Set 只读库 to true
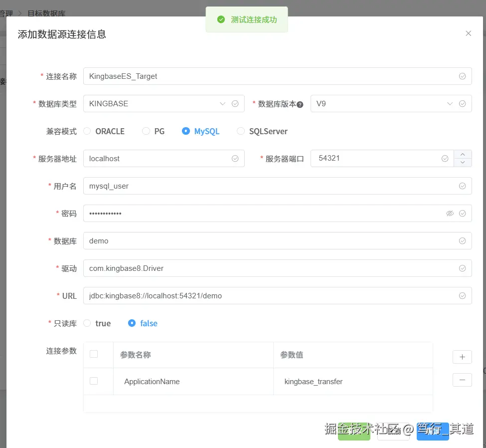The image size is (486, 448). point(87,323)
